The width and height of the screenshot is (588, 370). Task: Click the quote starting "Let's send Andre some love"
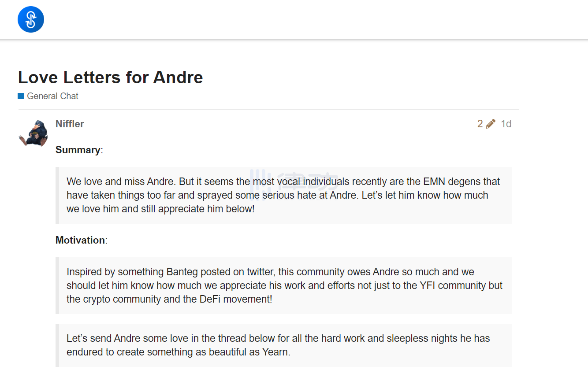[x=283, y=345]
